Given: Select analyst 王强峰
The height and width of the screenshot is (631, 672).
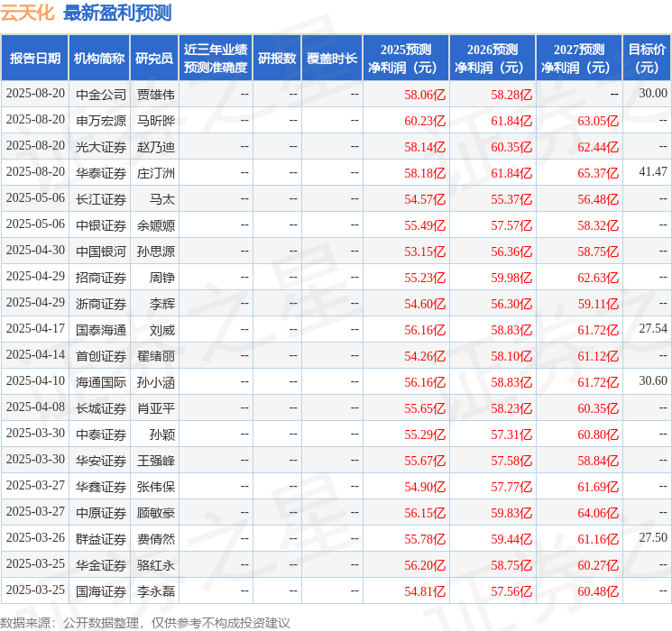Looking at the screenshot, I should tap(156, 460).
